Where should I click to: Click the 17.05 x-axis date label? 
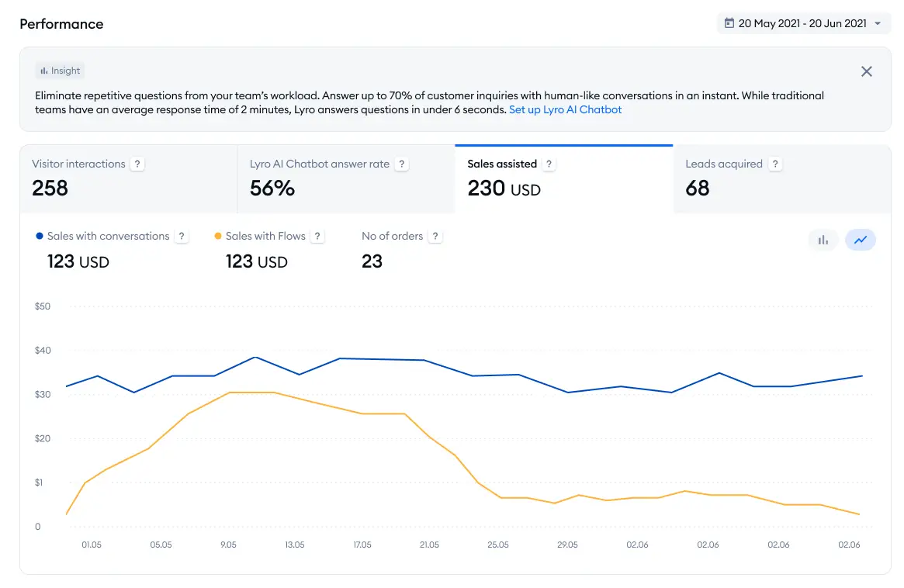pyautogui.click(x=362, y=545)
